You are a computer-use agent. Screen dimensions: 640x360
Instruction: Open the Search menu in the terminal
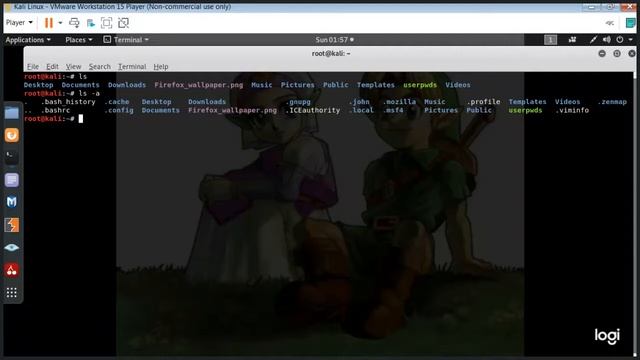(100, 67)
